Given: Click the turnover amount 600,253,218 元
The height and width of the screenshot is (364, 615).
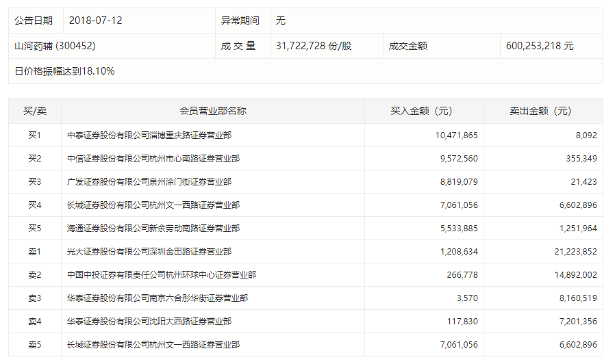Looking at the screenshot, I should pos(540,46).
